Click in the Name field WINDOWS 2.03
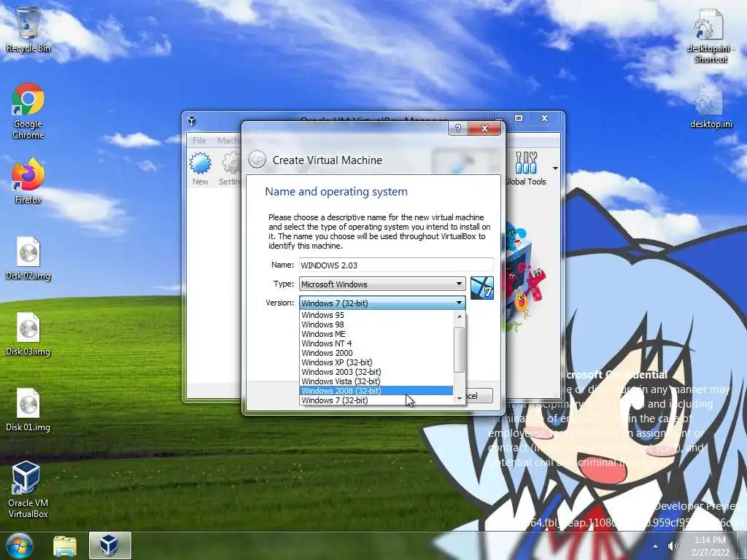Image resolution: width=747 pixels, height=560 pixels. [396, 265]
